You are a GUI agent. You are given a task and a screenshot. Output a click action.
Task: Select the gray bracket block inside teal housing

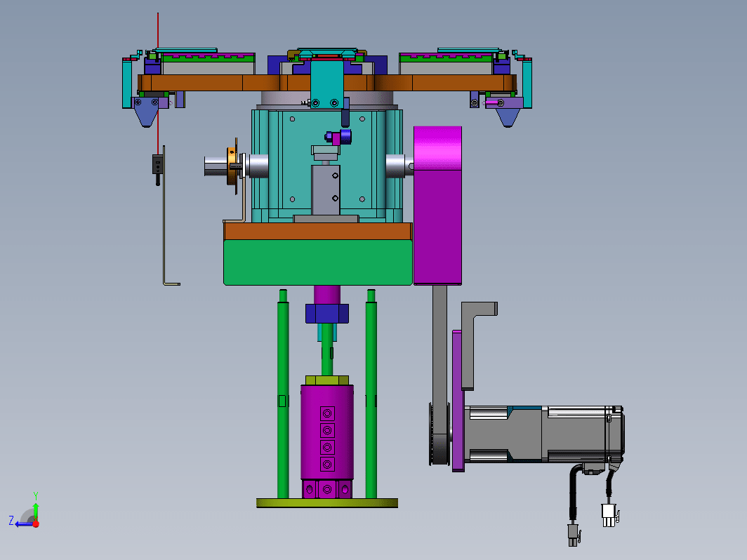click(x=326, y=190)
